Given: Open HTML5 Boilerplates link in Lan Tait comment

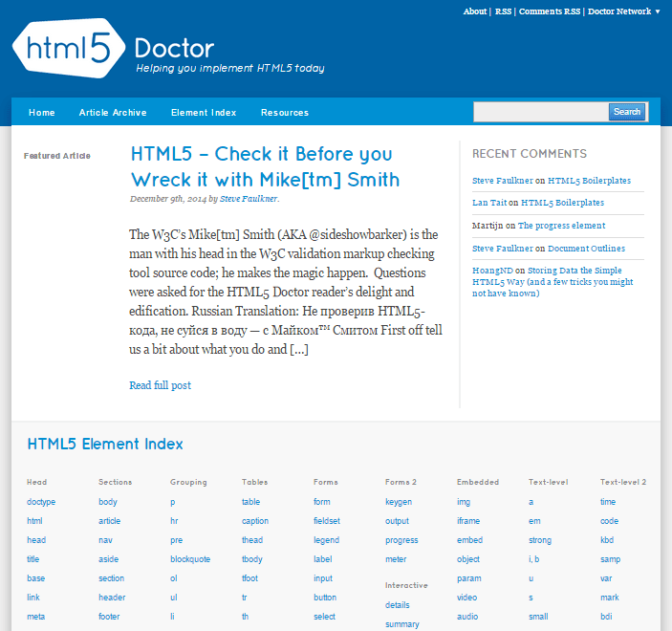Looking at the screenshot, I should tap(562, 203).
